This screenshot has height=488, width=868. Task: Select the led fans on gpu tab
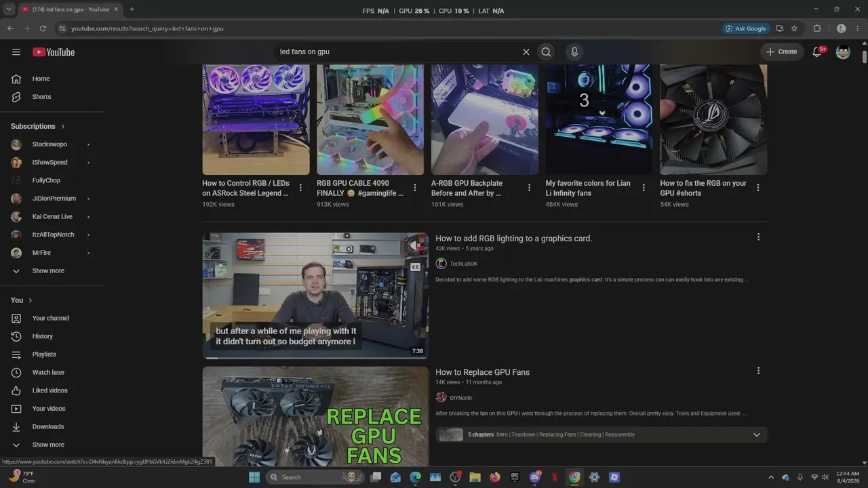point(71,9)
